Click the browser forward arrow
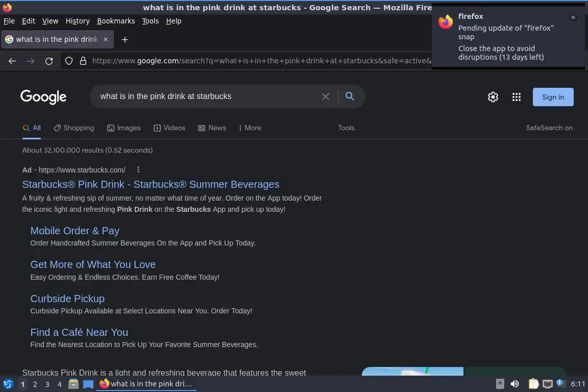The image size is (588, 392). pyautogui.click(x=31, y=61)
